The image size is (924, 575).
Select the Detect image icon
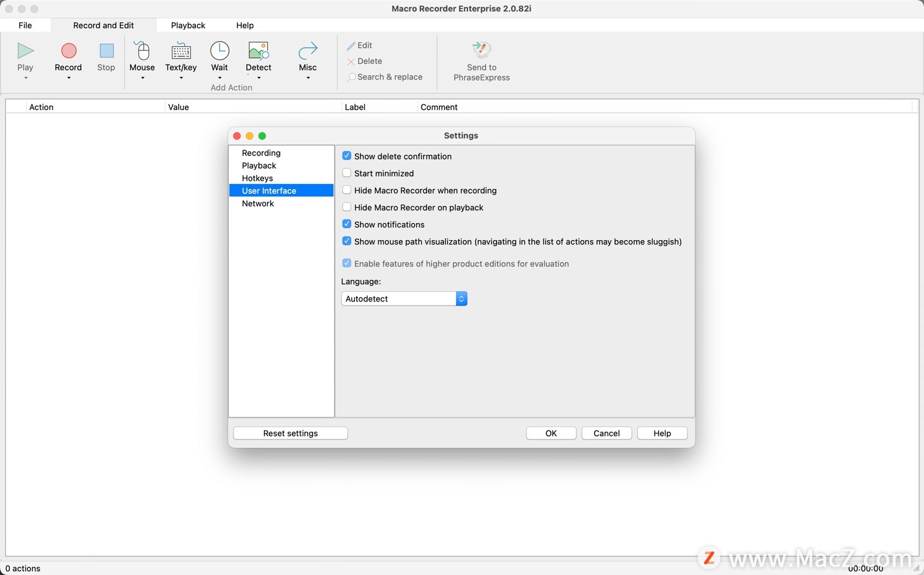[258, 51]
